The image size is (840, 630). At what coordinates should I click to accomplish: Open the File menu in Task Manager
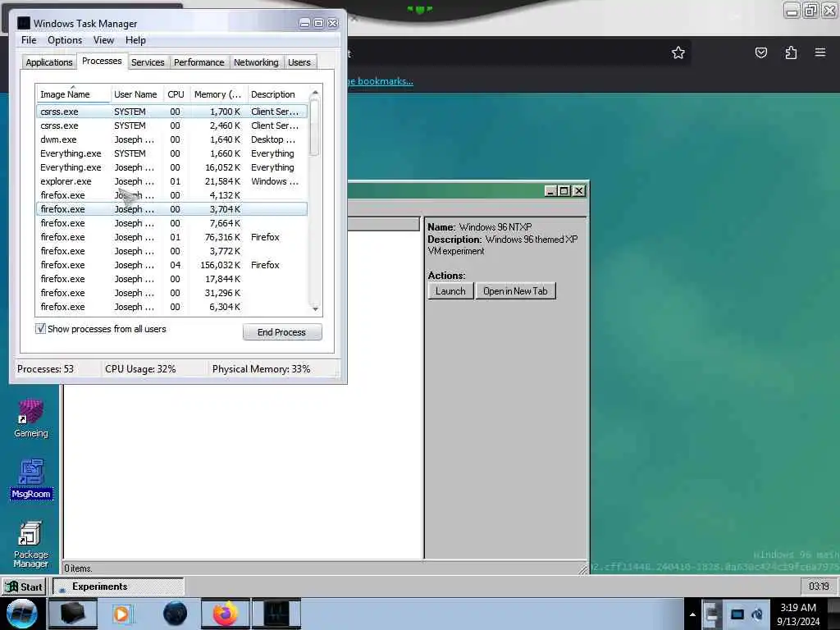(29, 40)
